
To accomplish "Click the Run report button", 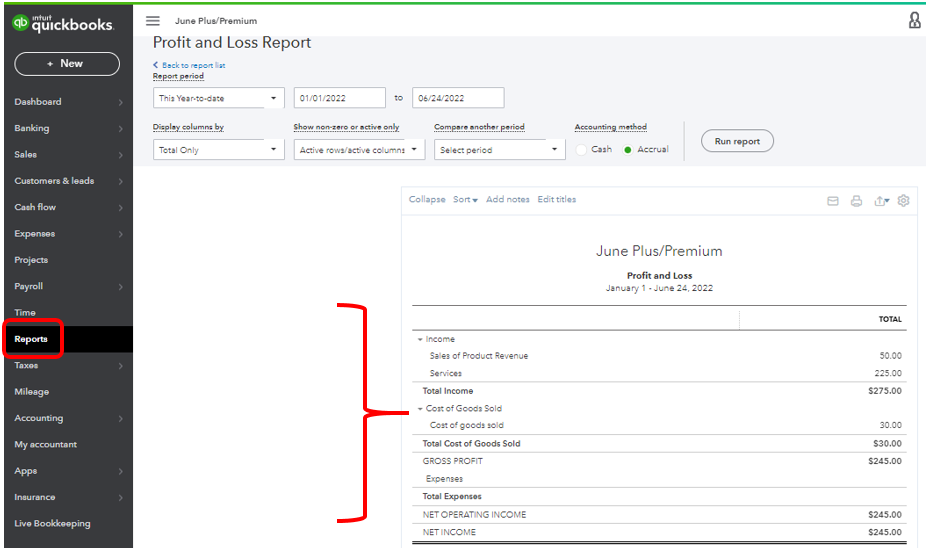I will point(737,141).
